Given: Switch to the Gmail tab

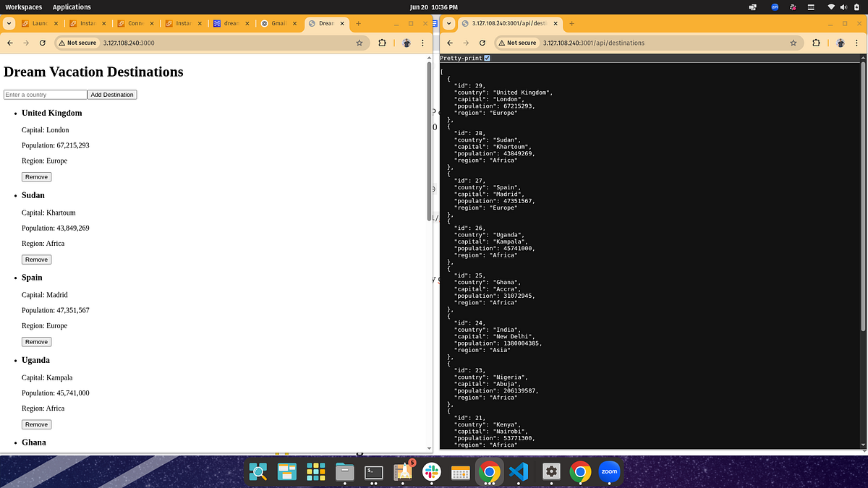Looking at the screenshot, I should click(x=278, y=23).
